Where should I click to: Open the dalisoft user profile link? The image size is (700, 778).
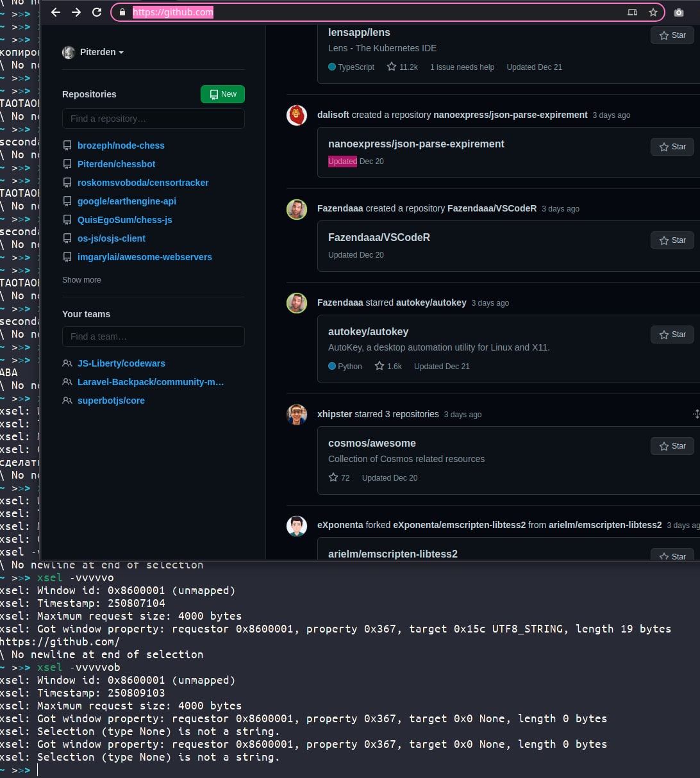point(333,115)
